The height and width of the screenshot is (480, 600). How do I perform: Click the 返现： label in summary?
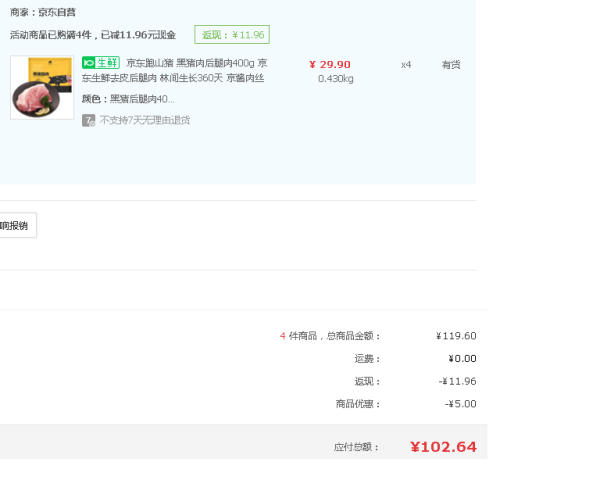tap(367, 381)
